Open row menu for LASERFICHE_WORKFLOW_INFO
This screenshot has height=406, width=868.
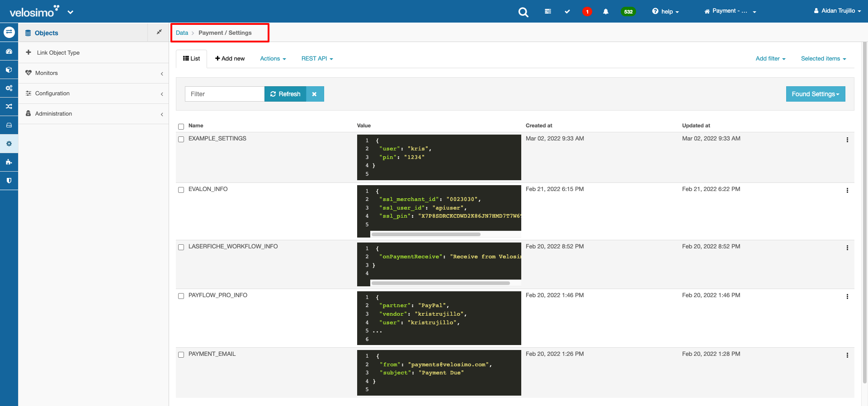847,248
